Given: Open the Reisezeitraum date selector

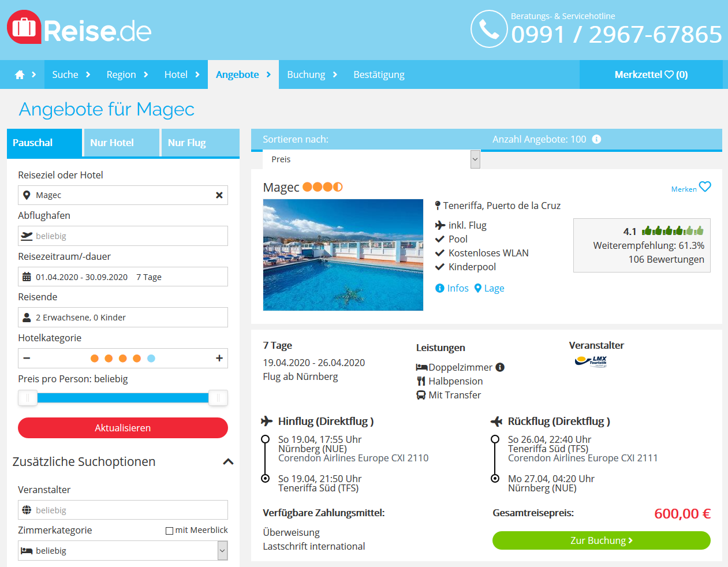Looking at the screenshot, I should pyautogui.click(x=123, y=277).
